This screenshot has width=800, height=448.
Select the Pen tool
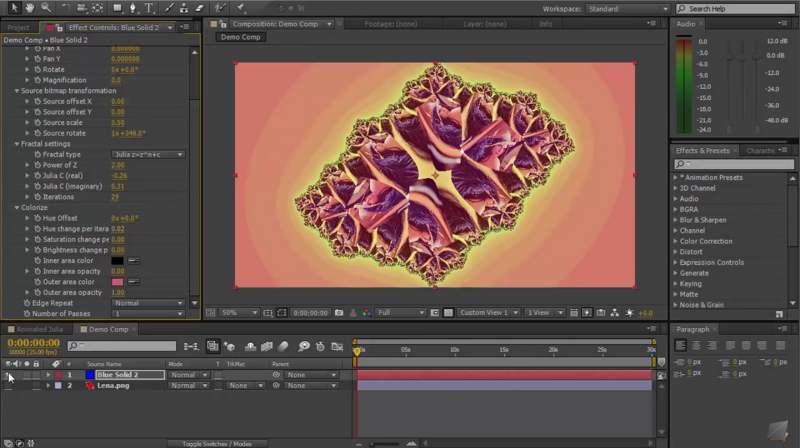point(133,8)
